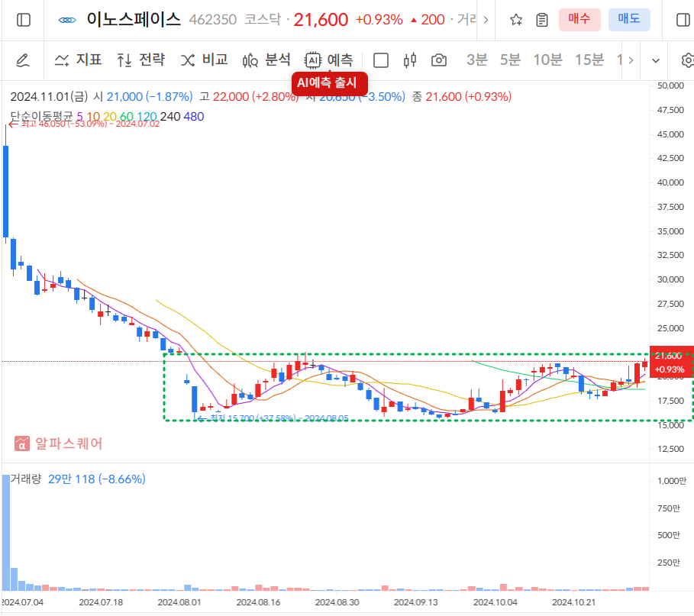Click the AI예측 출시 tooltip badge
Image resolution: width=694 pixels, height=616 pixels.
pos(329,82)
